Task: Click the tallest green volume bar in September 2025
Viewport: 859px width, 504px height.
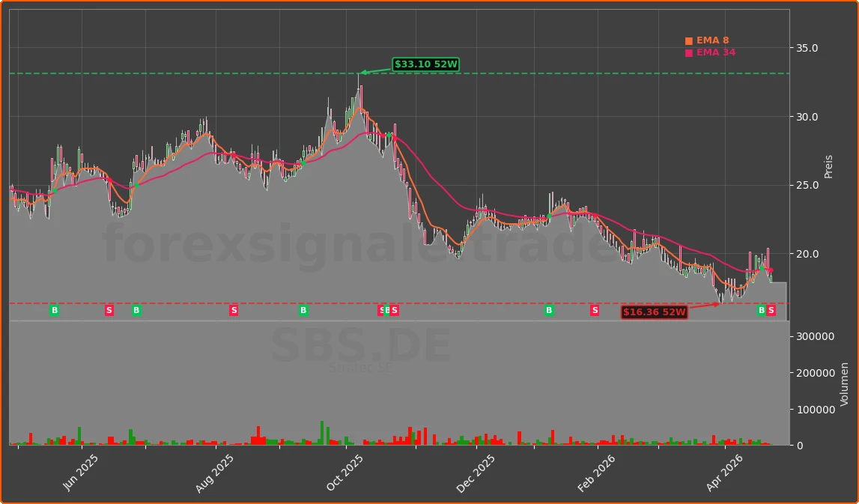Action: [322, 433]
